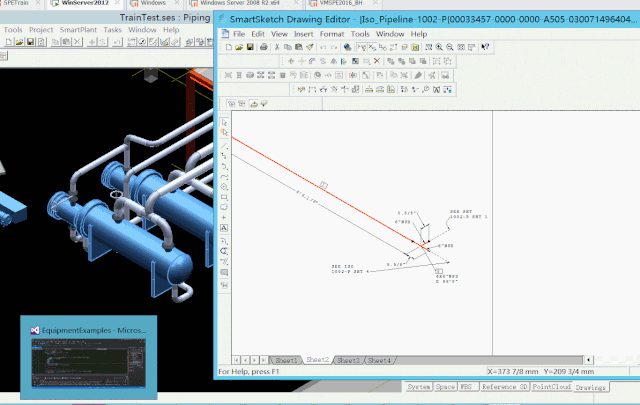
Task: Select the active Sheet2 tab
Action: tap(318, 360)
